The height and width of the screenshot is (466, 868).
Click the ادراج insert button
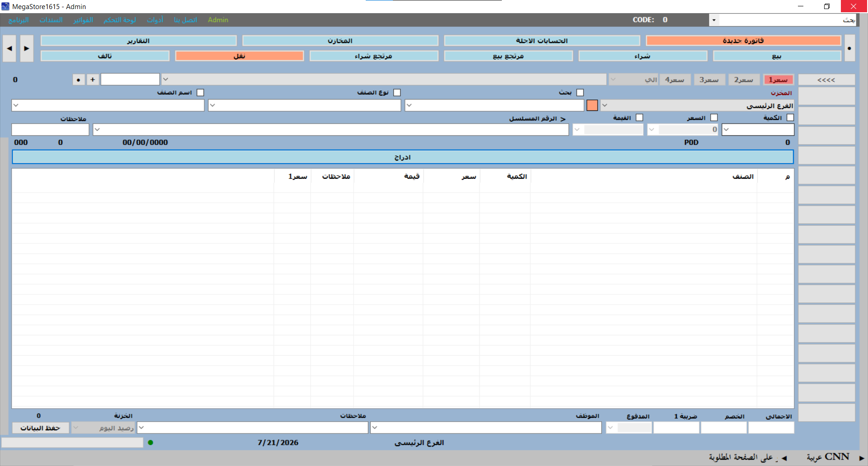(x=402, y=157)
